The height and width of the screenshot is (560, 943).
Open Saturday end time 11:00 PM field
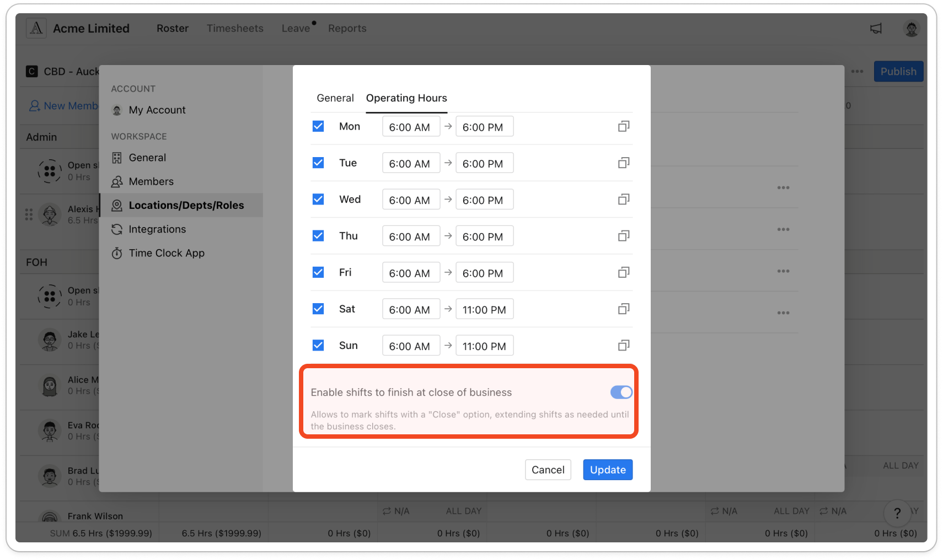click(x=484, y=309)
